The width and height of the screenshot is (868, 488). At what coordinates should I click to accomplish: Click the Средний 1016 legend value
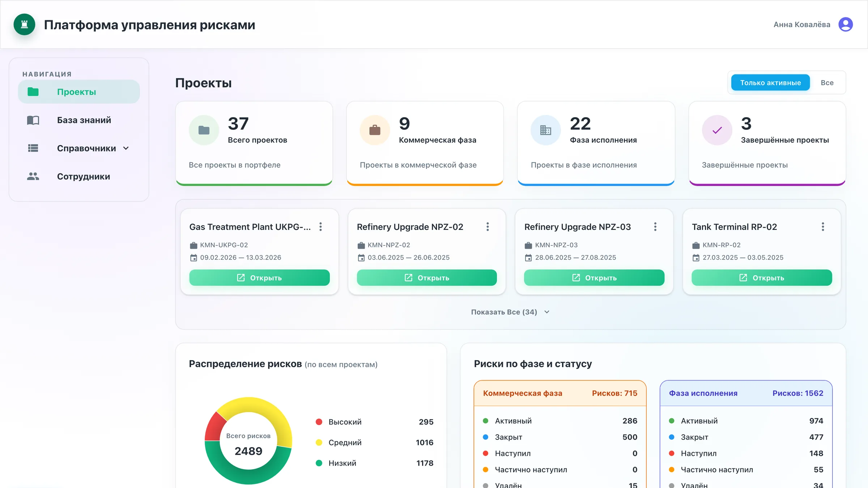point(425,442)
